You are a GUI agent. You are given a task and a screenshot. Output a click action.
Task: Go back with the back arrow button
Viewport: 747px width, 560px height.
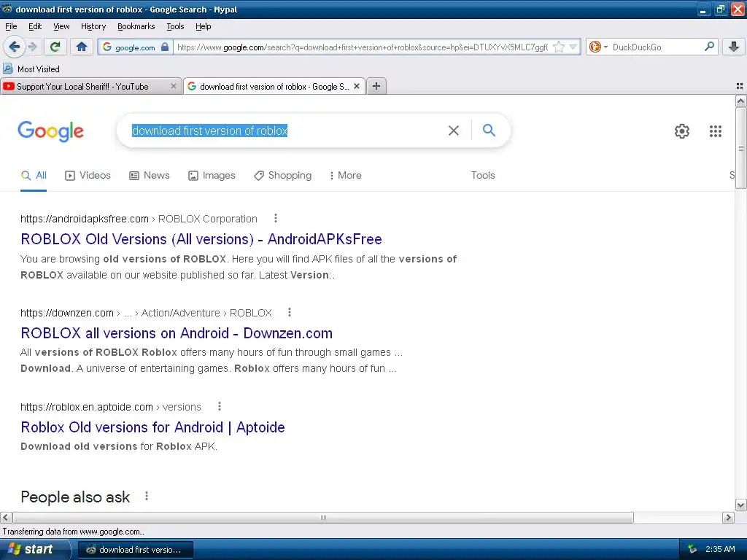point(15,47)
